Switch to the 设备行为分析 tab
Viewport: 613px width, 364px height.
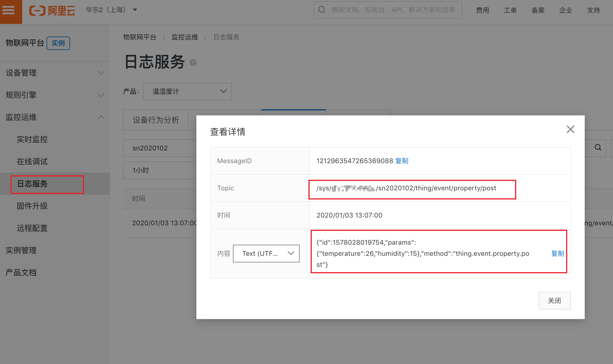(x=156, y=120)
